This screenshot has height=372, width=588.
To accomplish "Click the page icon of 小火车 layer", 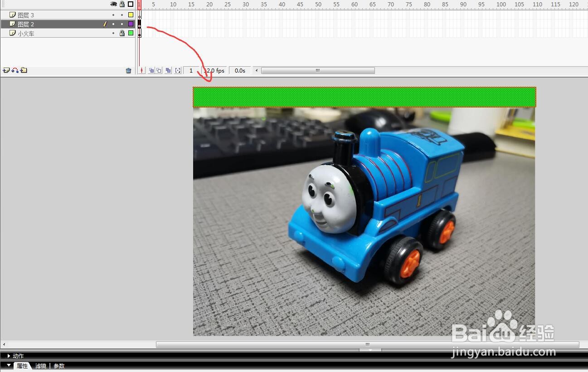I will pyautogui.click(x=13, y=33).
